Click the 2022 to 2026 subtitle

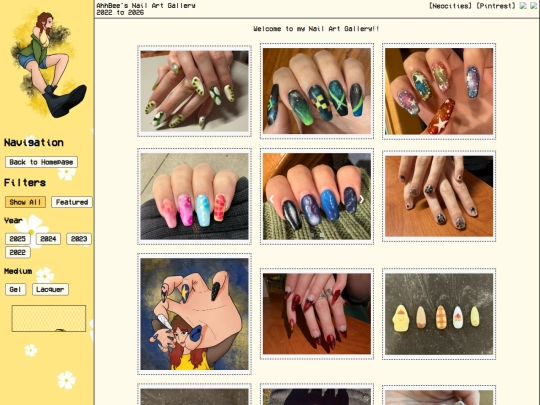click(x=120, y=13)
